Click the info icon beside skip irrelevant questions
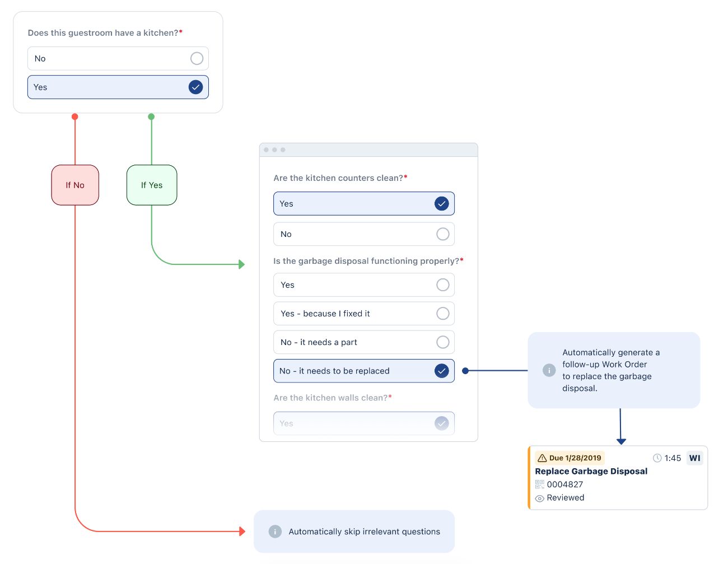This screenshot has width=728, height=564. (274, 532)
